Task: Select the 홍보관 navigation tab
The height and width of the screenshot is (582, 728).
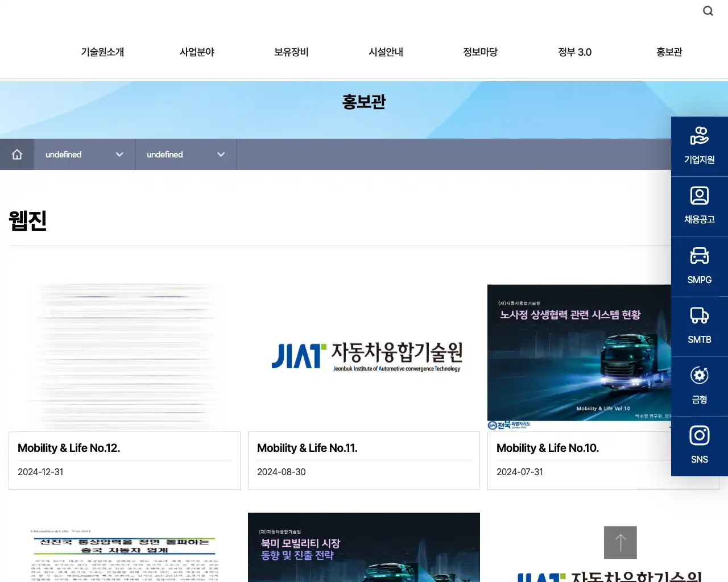Action: (x=669, y=52)
